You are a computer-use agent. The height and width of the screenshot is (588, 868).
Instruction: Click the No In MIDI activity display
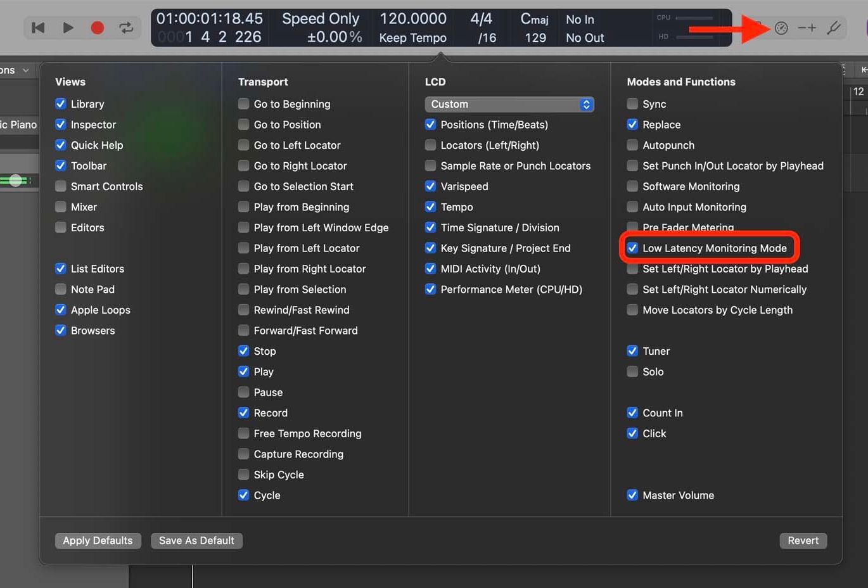pyautogui.click(x=580, y=20)
